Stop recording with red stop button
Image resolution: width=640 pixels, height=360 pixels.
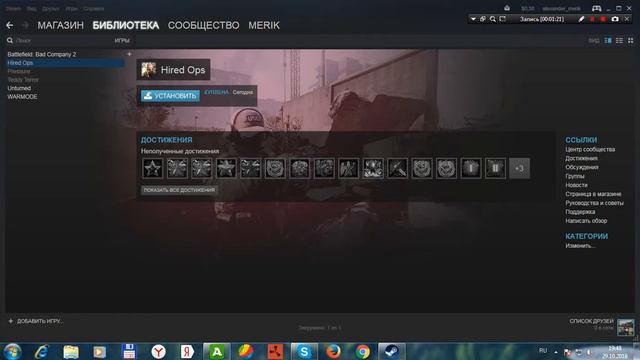(x=603, y=19)
